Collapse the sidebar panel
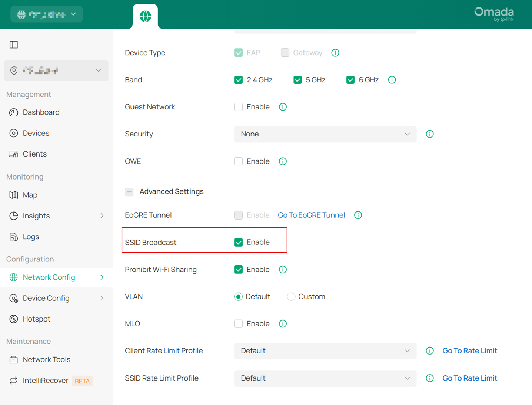 click(13, 45)
